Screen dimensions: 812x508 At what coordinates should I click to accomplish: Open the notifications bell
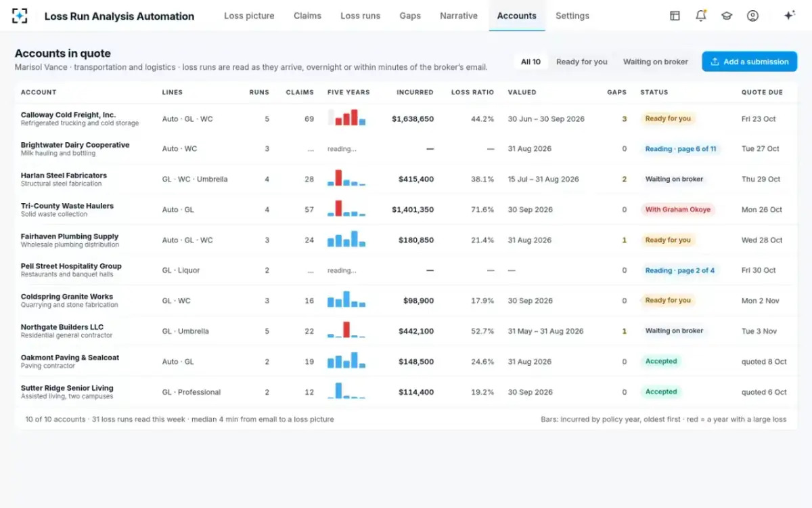point(701,16)
